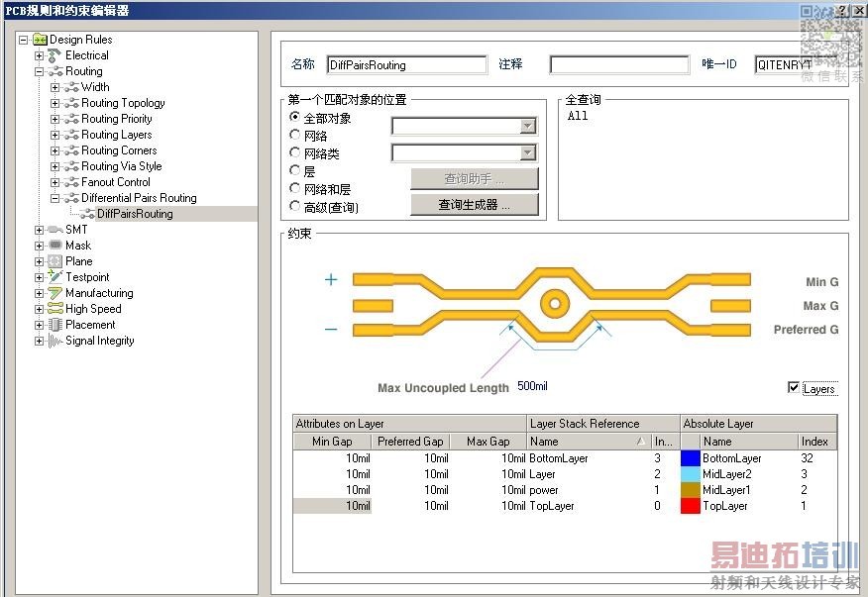
Task: Click the Design Rules root folder icon
Action: [40, 40]
